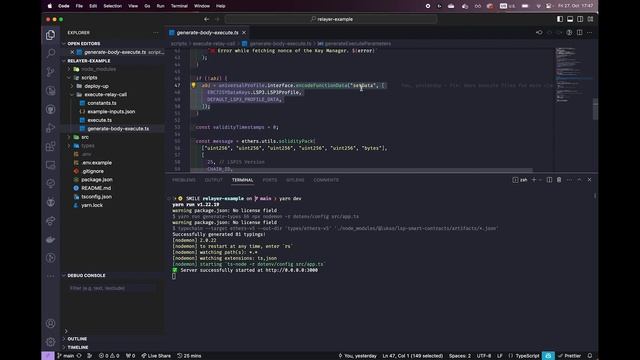Open the Selection menu
The width and height of the screenshot is (640, 360).
tap(113, 6)
